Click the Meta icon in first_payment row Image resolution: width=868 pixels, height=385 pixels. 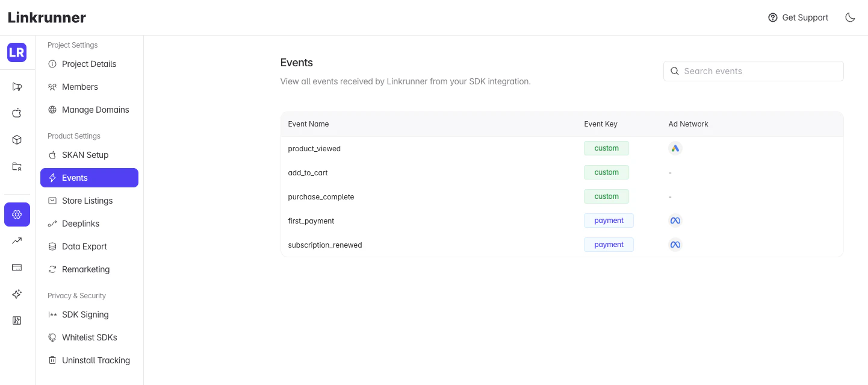675,221
